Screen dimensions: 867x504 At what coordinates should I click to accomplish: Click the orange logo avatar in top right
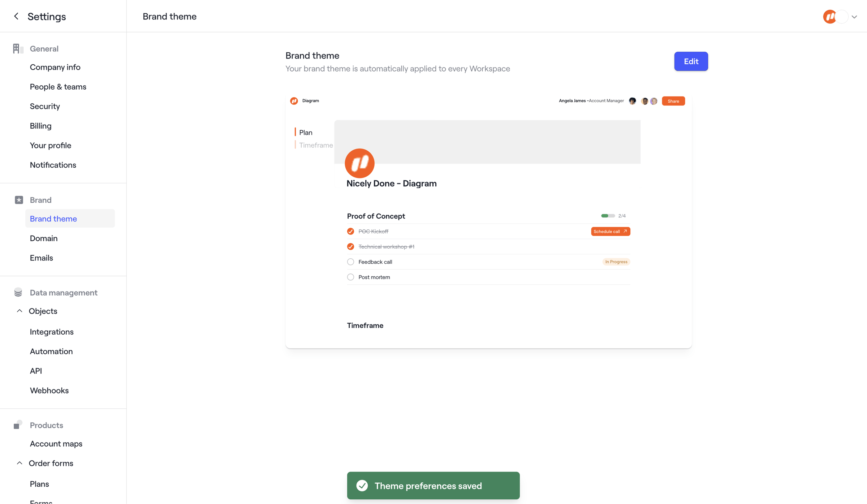click(829, 17)
